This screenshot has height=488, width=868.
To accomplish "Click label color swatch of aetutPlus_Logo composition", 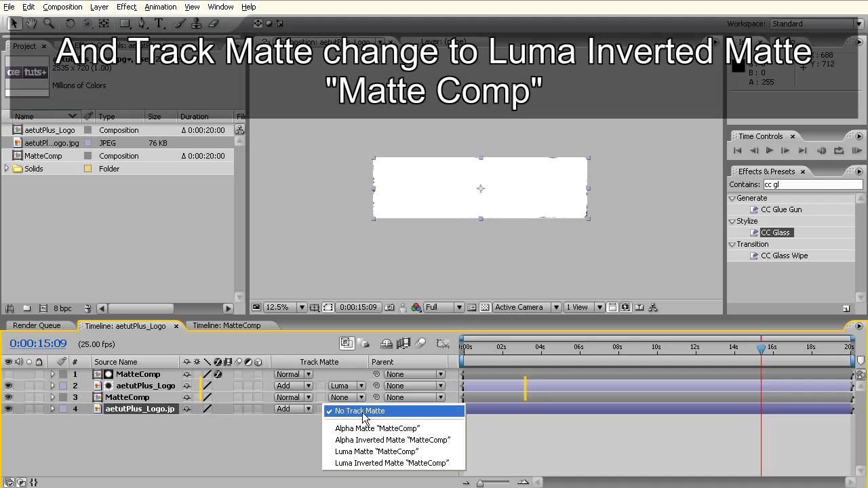I will click(87, 130).
